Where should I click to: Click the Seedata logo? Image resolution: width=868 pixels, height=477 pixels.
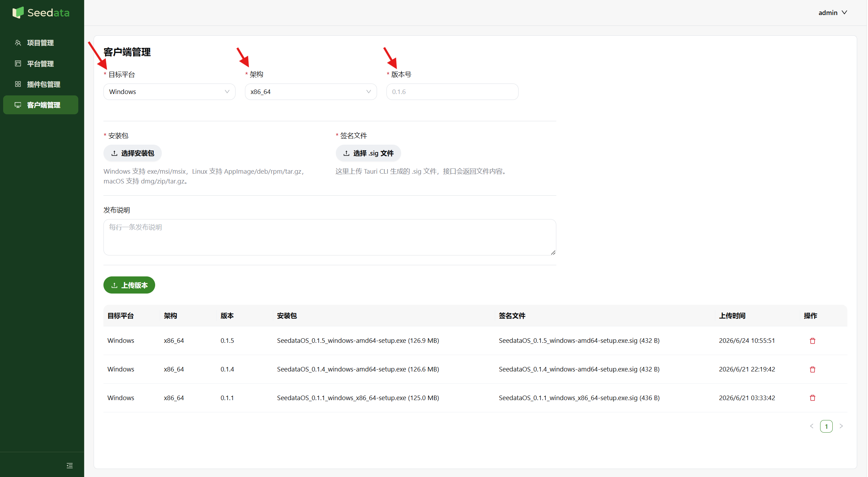[41, 13]
